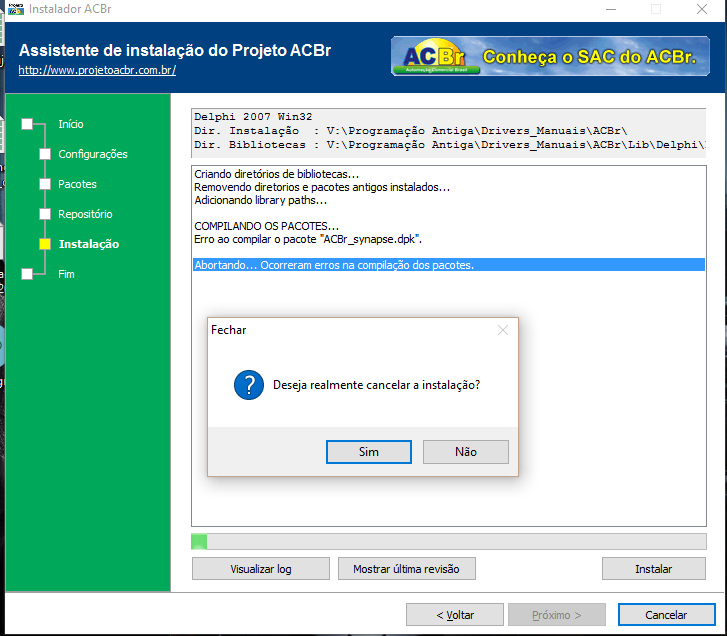Show the last revision with Mostrar última revisão
Image resolution: width=727 pixels, height=636 pixels.
coord(407,569)
